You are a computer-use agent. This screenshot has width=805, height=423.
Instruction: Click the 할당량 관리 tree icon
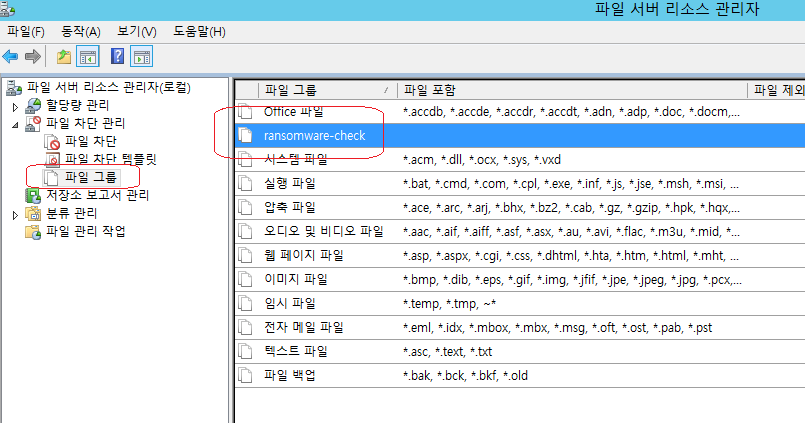tap(33, 106)
